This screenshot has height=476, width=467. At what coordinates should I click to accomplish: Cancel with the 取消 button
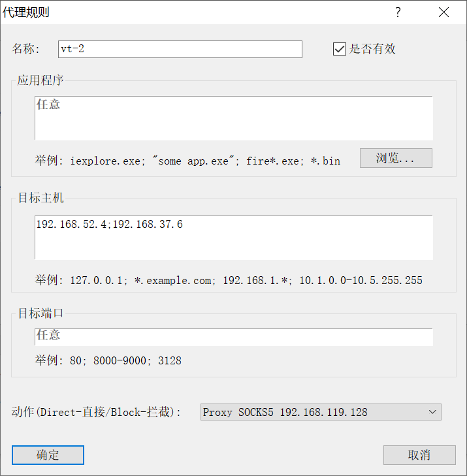click(x=419, y=455)
